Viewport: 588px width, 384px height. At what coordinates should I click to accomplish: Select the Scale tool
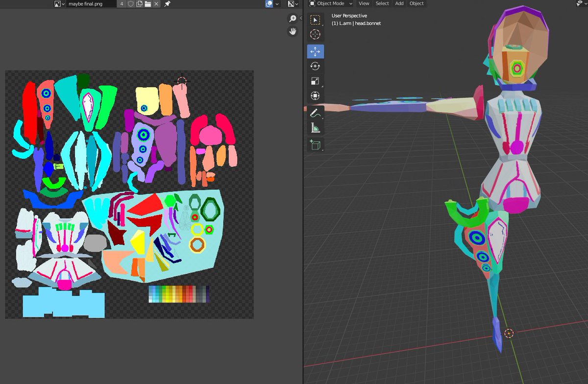(x=315, y=81)
